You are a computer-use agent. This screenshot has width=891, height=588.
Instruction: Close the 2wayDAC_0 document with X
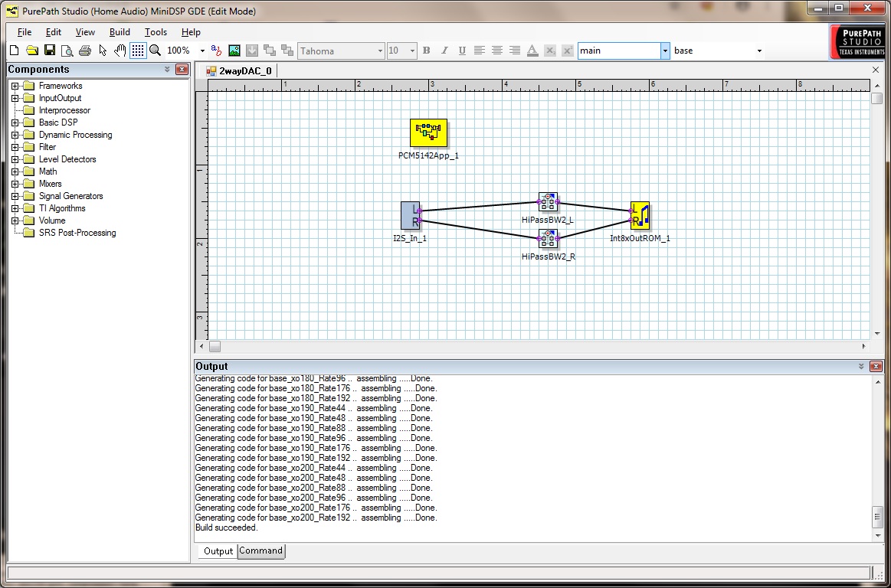[x=876, y=70]
